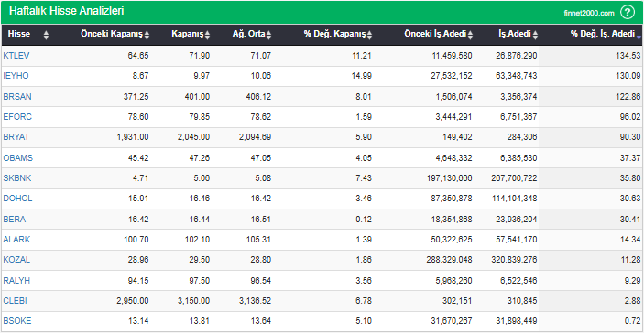Open the help question mark icon

628,12
